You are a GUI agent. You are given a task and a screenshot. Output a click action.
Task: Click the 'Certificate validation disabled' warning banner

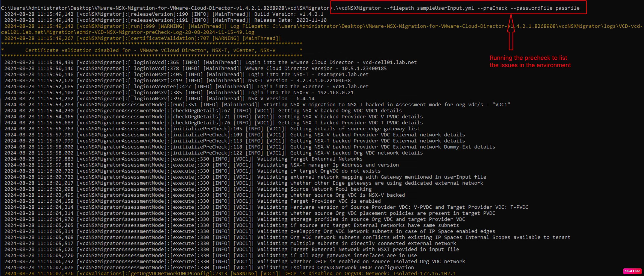click(150, 50)
